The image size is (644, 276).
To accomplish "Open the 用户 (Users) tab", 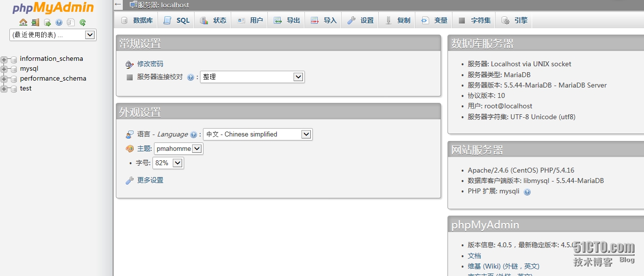I will pyautogui.click(x=250, y=20).
